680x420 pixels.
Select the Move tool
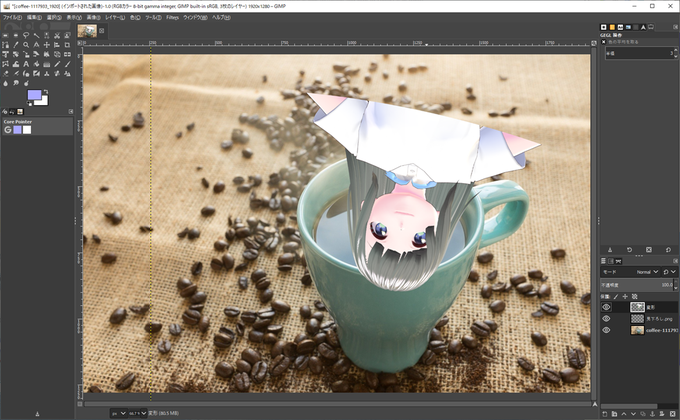tap(46, 45)
